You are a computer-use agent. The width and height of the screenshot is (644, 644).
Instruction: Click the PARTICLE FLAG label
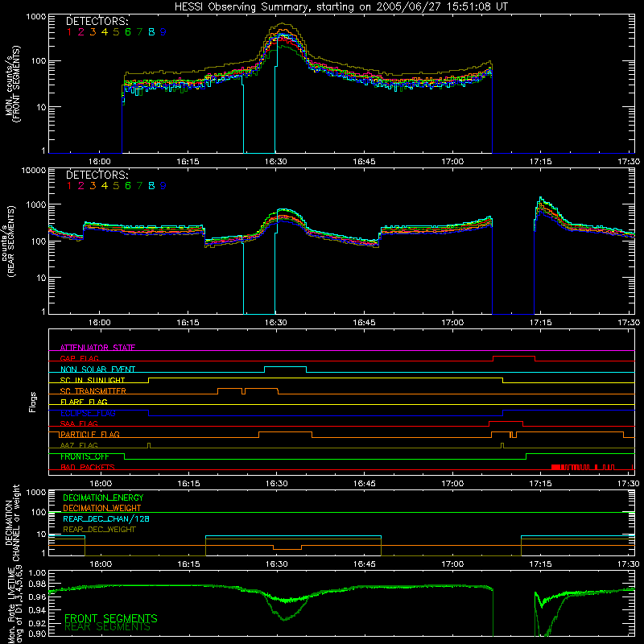click(90, 434)
